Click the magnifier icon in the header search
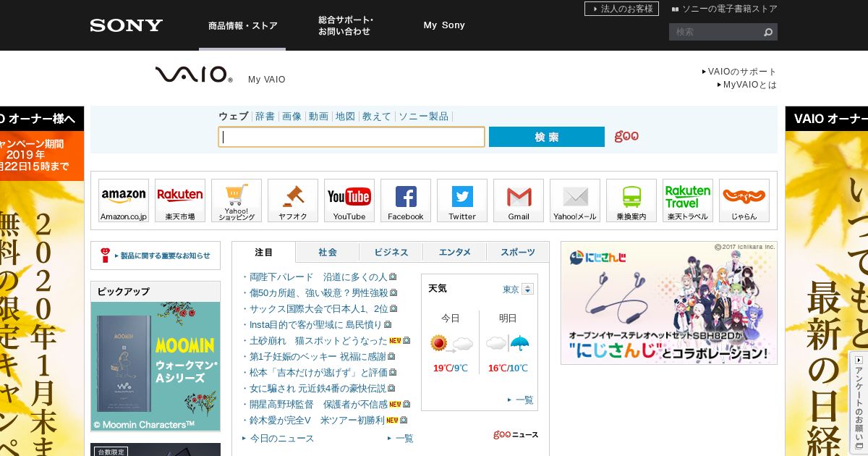Image resolution: width=868 pixels, height=456 pixels. click(x=768, y=32)
